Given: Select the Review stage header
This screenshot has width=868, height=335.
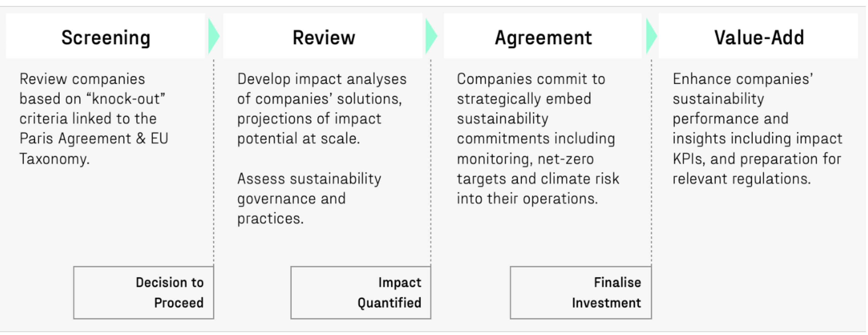Looking at the screenshot, I should [x=323, y=37].
